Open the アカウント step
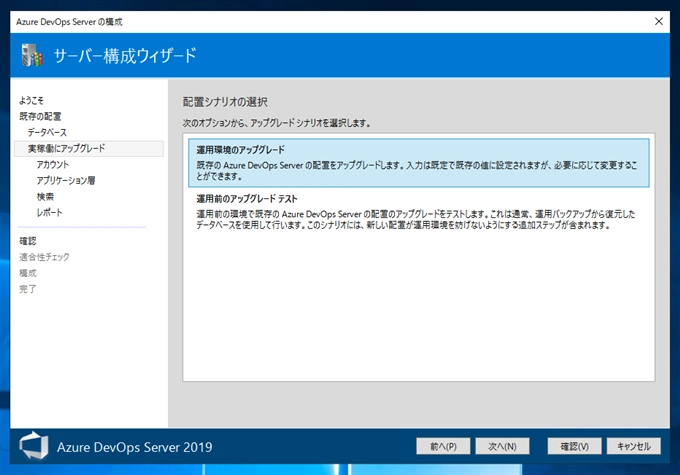This screenshot has width=680, height=475. coord(52,164)
